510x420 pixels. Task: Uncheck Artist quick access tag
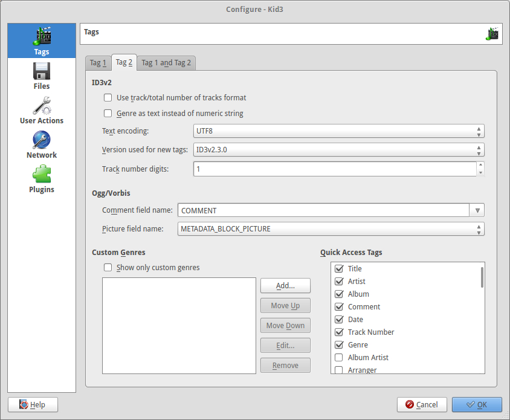339,281
